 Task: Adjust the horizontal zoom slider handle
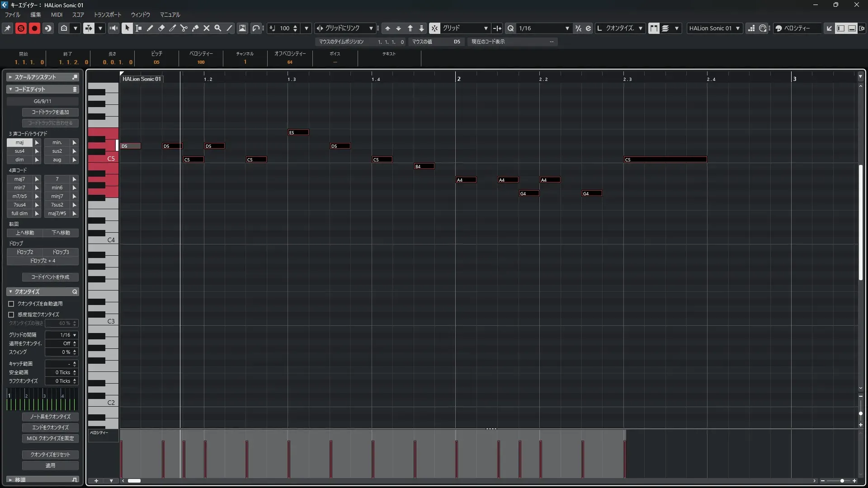[x=842, y=481]
